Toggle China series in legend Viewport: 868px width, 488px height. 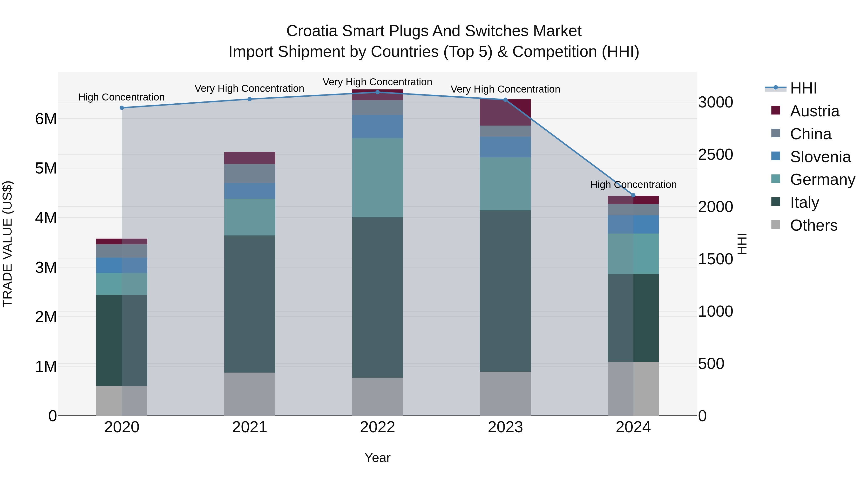tap(801, 134)
